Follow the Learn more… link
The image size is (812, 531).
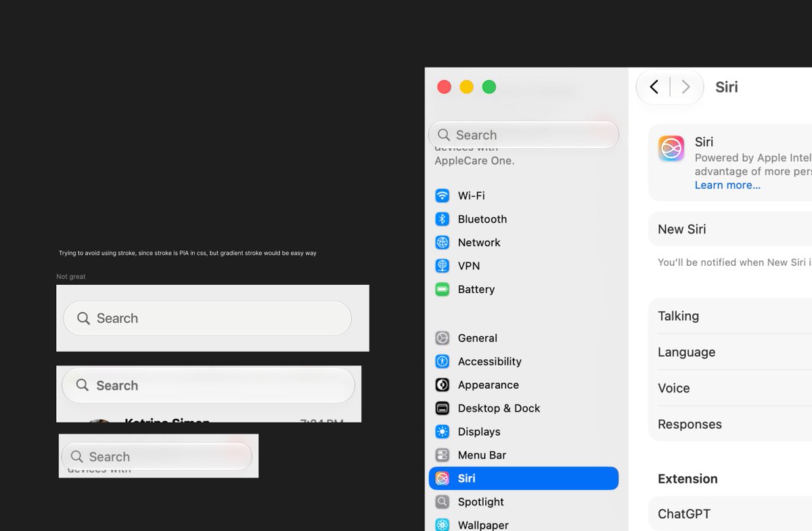click(727, 185)
